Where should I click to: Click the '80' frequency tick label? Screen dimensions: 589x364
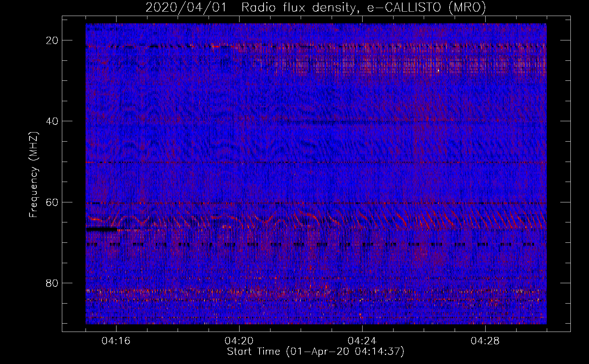[x=52, y=283]
